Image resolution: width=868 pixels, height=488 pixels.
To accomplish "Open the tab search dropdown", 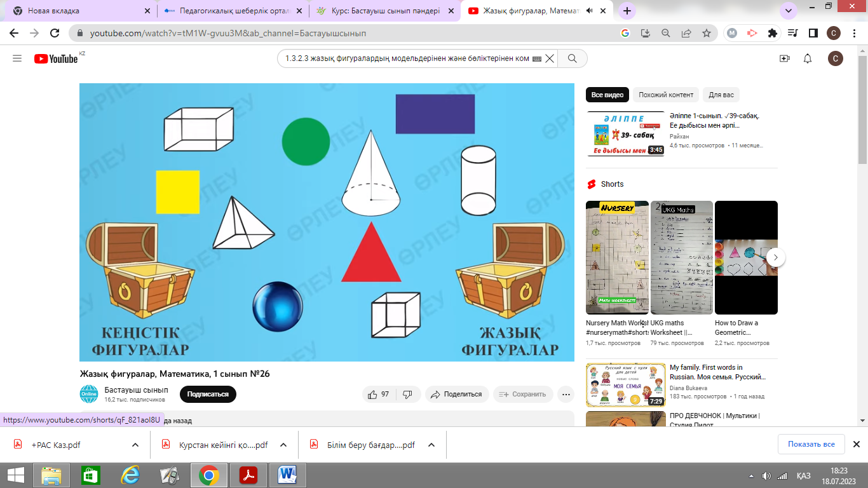I will (x=788, y=11).
